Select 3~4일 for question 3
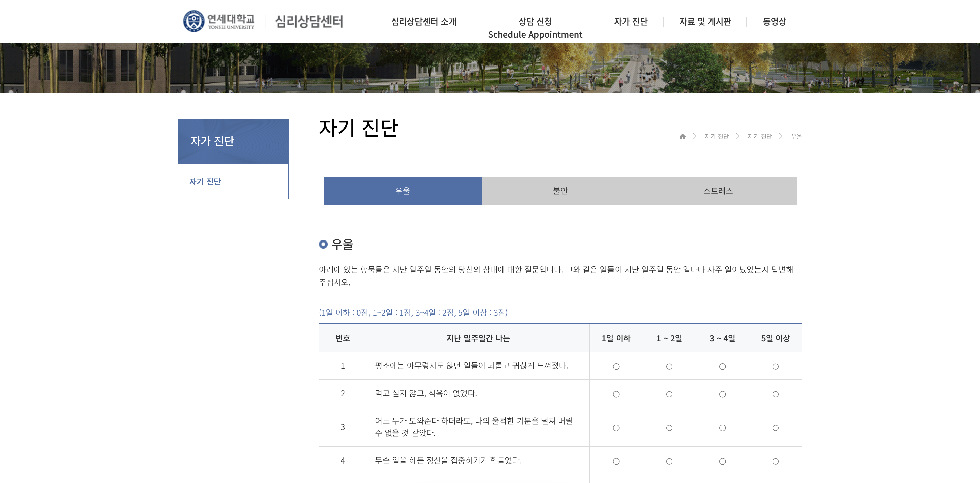The height and width of the screenshot is (483, 980). pyautogui.click(x=722, y=428)
